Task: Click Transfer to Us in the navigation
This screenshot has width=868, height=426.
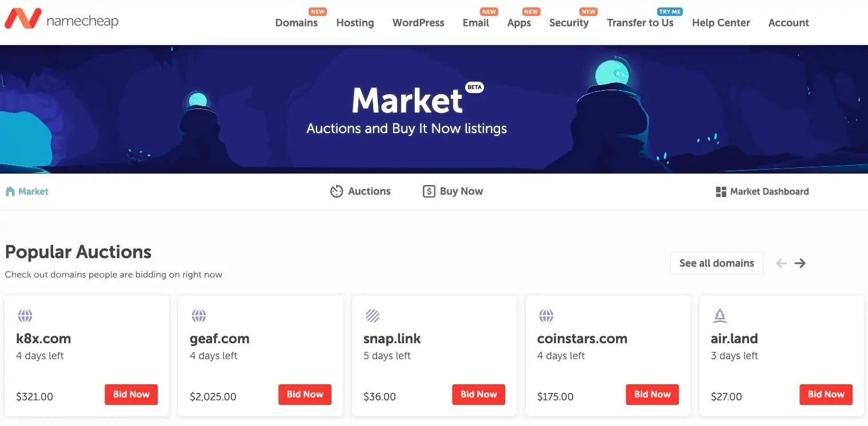Action: pos(641,23)
